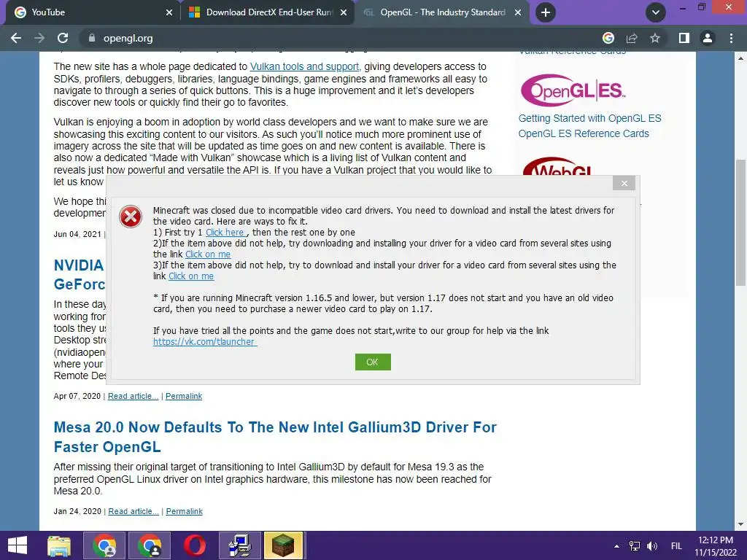Open first Chrome icon in taskbar

click(104, 545)
